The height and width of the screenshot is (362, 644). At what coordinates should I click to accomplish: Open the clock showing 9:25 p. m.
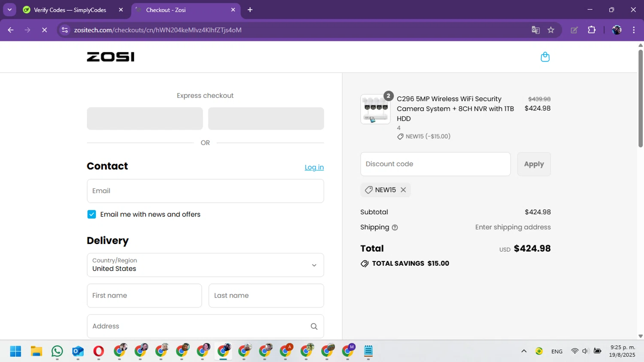(622, 351)
